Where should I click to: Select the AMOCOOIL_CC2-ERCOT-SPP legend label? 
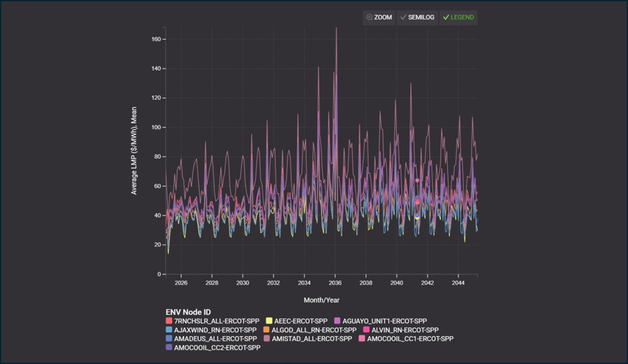pyautogui.click(x=217, y=348)
